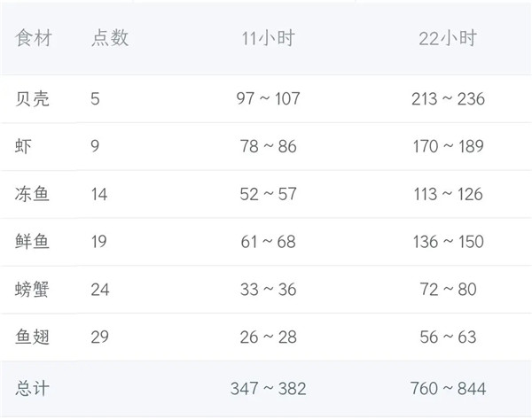532x419 pixels.
Task: Click the 贝壳 row label
Action: (34, 98)
